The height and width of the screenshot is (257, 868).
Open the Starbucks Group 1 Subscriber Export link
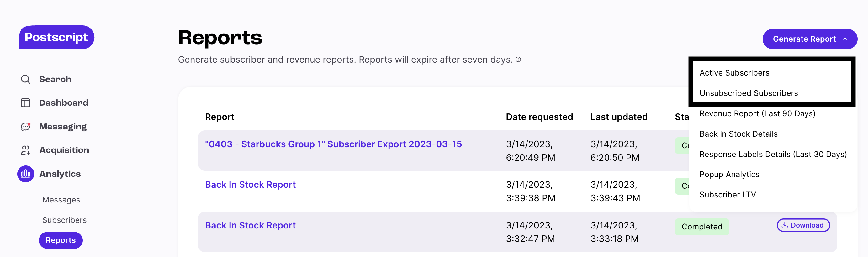pos(333,144)
